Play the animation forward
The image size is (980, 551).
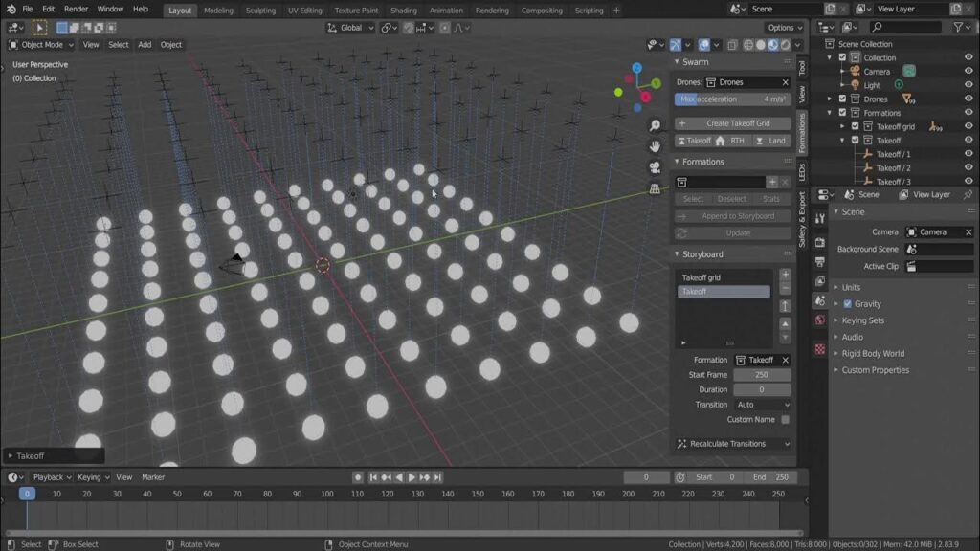pos(412,477)
